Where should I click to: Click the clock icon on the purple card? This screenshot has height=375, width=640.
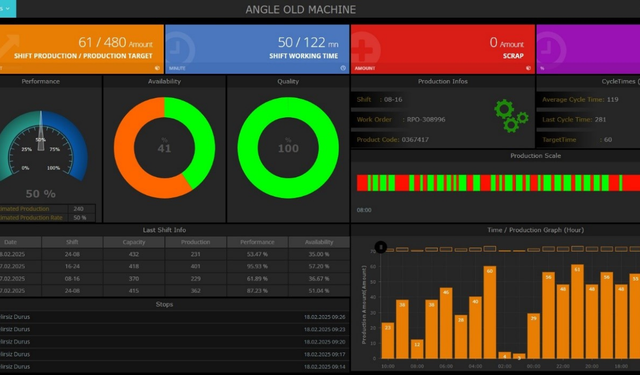click(551, 50)
